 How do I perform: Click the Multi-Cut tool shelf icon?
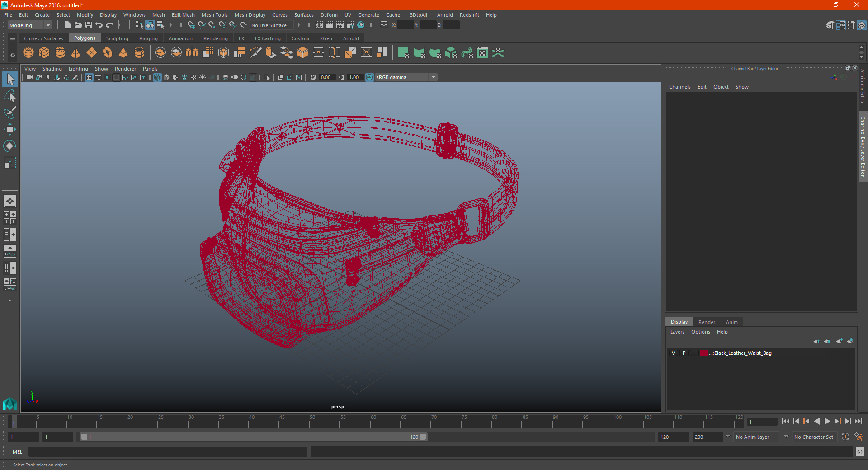(255, 53)
